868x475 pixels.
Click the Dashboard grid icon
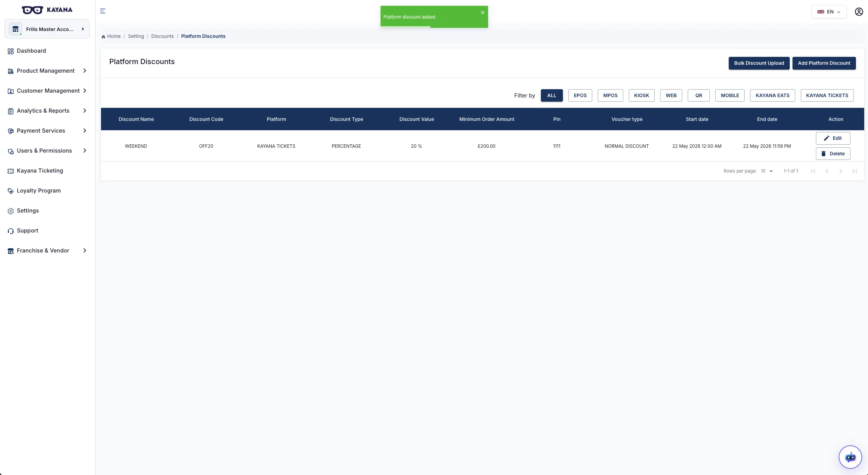point(11,51)
